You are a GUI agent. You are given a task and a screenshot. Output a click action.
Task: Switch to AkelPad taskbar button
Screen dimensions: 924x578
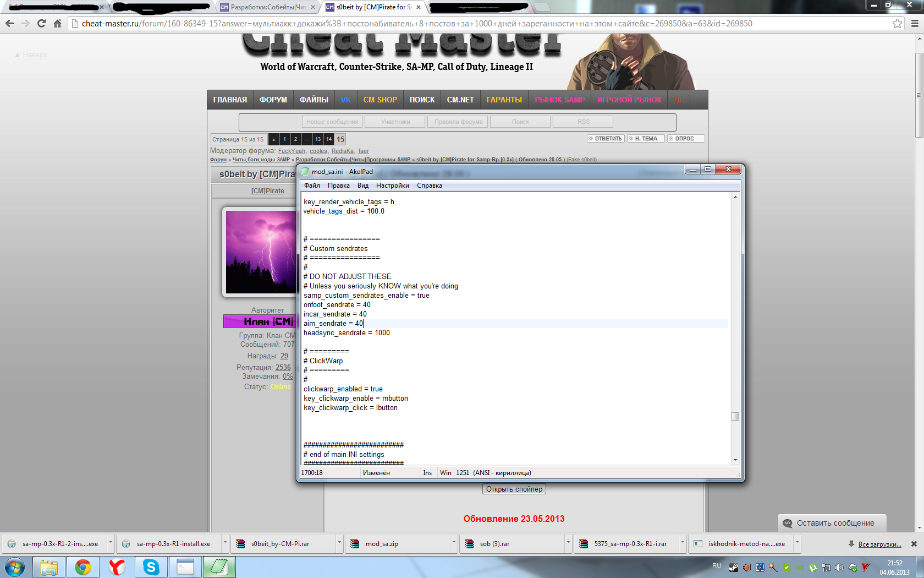219,567
